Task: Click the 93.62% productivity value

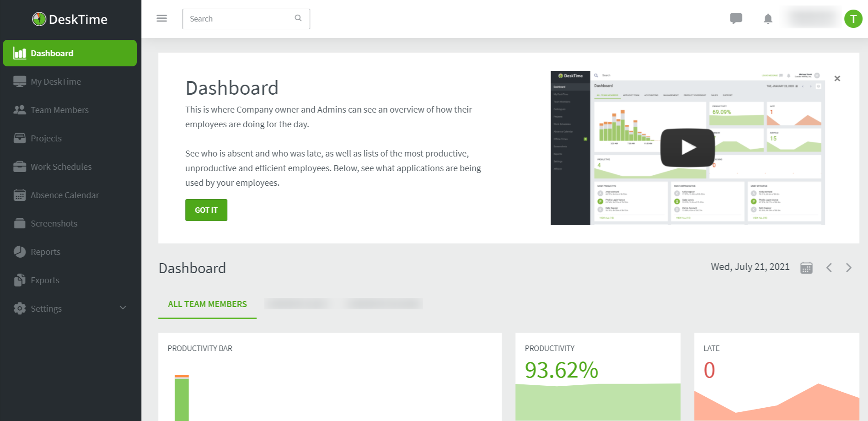Action: click(562, 370)
